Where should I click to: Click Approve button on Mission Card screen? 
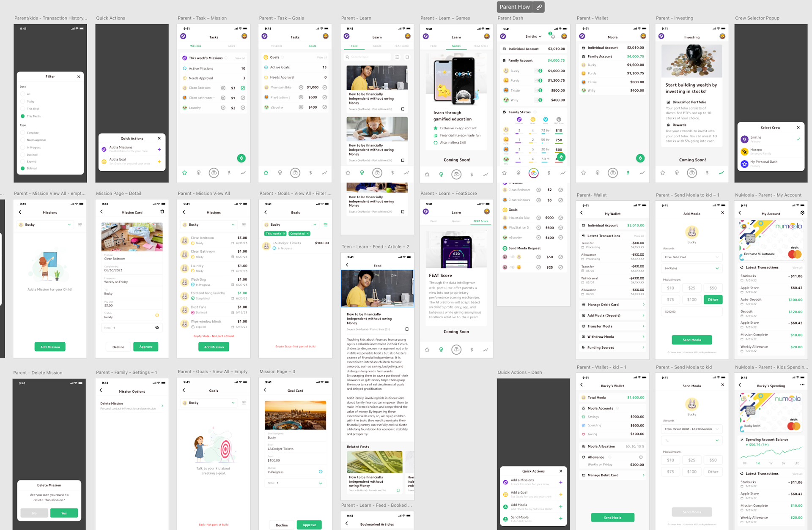pos(146,347)
